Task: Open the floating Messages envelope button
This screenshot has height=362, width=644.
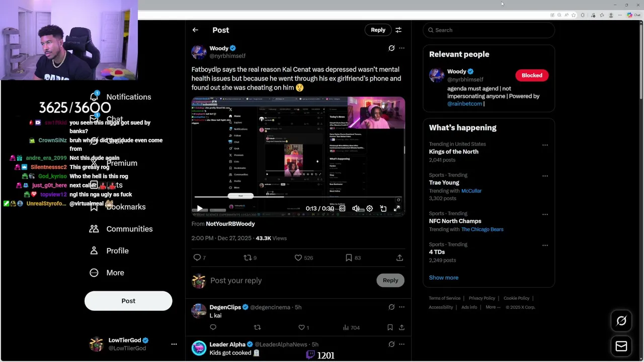Action: click(x=621, y=346)
